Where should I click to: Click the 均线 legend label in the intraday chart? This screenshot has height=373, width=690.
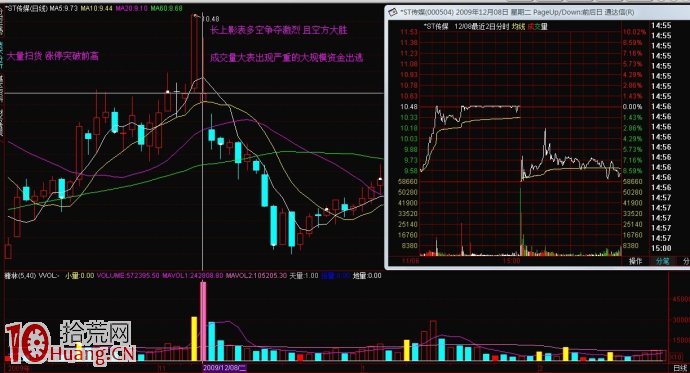(518, 27)
